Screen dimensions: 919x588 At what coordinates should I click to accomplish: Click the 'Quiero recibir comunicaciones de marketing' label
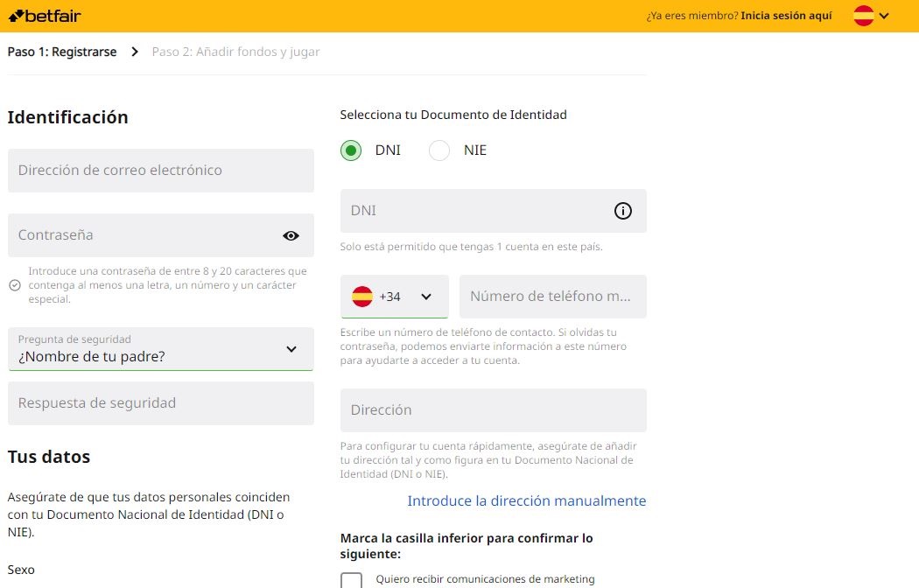point(485,579)
